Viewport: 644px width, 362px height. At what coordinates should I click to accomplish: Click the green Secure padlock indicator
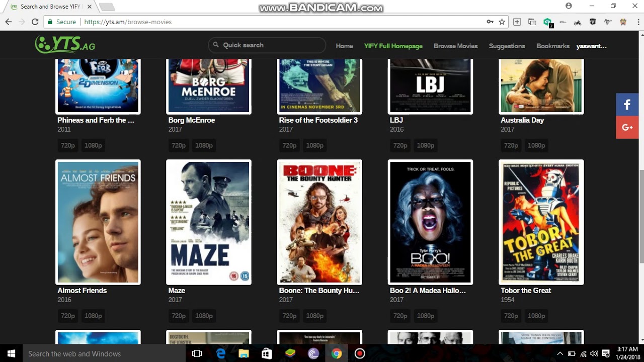pos(62,22)
